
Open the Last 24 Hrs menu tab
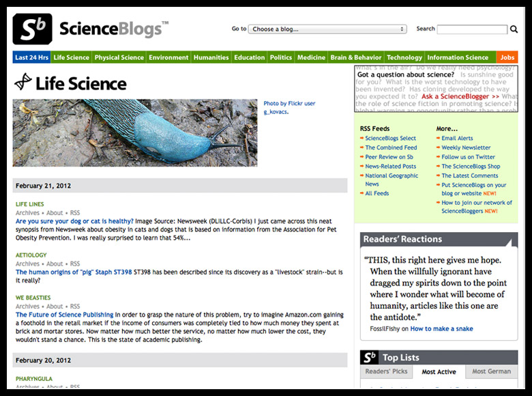31,57
